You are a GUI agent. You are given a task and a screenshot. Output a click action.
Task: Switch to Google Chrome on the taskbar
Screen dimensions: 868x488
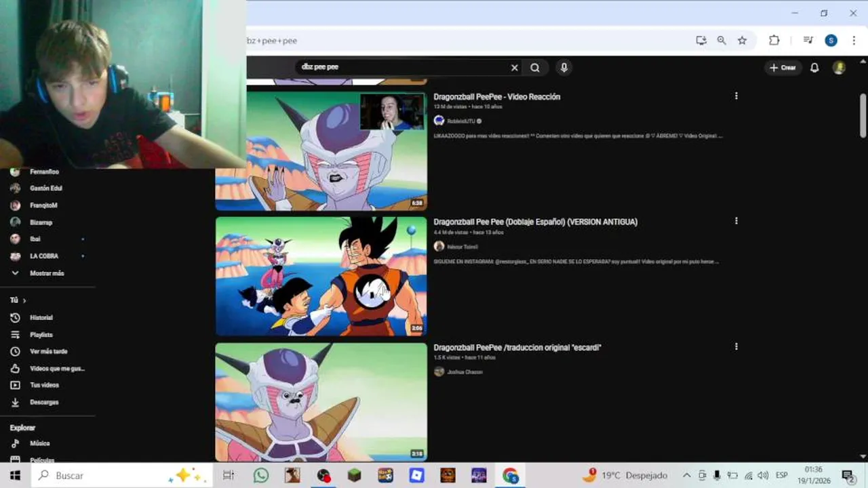(x=511, y=476)
